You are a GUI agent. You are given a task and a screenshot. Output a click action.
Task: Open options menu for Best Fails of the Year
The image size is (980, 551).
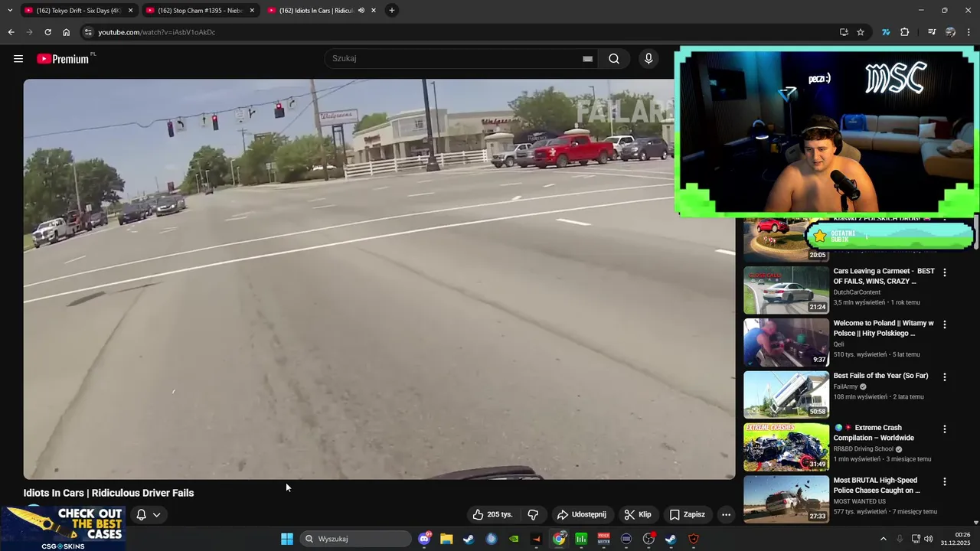coord(945,377)
